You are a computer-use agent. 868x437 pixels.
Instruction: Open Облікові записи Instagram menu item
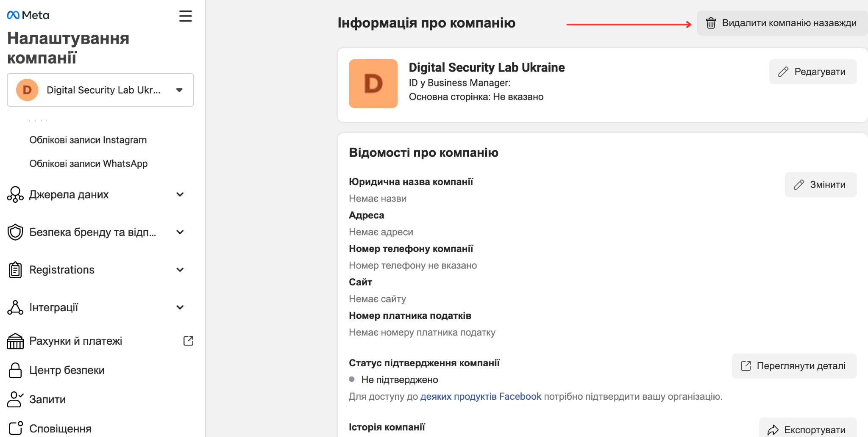click(88, 140)
